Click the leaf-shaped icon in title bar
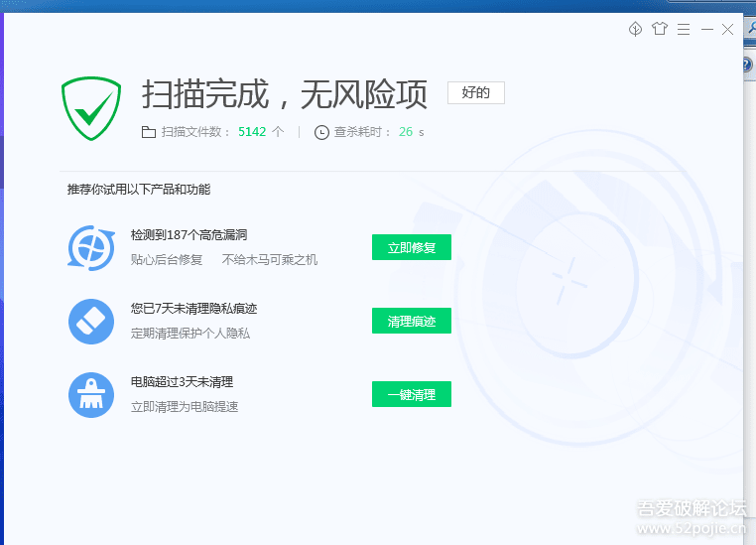The width and height of the screenshot is (756, 545). point(636,30)
